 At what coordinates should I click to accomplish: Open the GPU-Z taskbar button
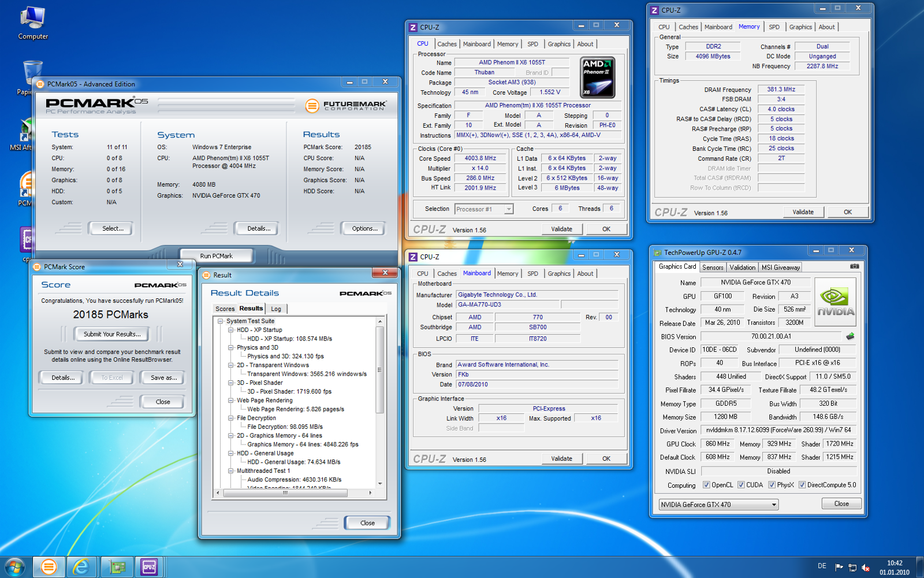[x=117, y=567]
